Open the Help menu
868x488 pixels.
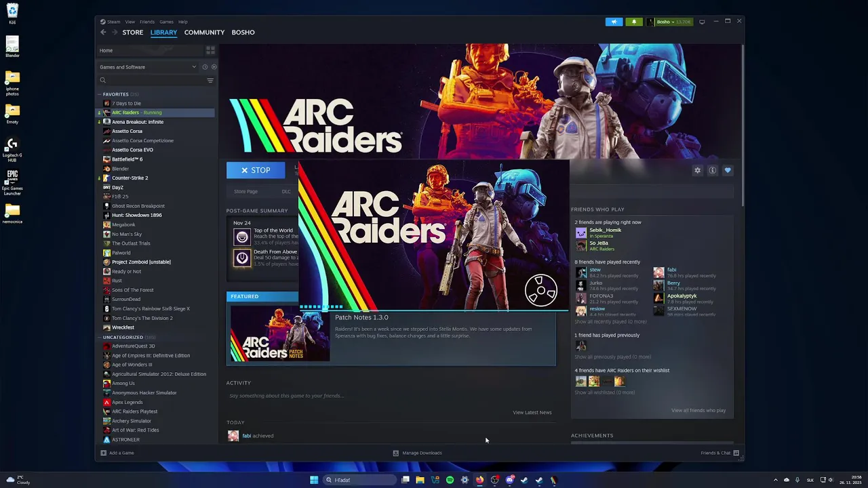click(183, 22)
